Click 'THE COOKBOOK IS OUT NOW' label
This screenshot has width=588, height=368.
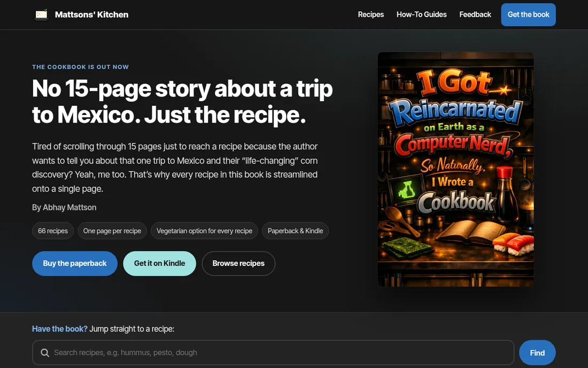click(80, 67)
